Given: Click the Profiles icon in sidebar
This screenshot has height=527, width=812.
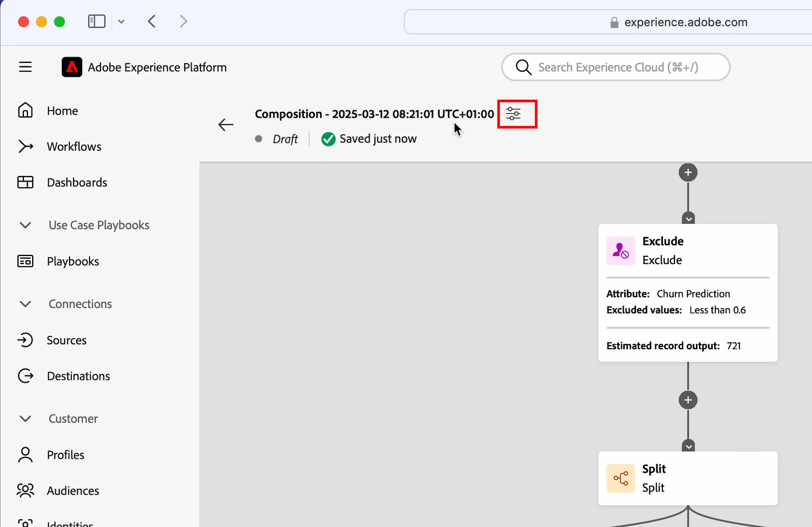Looking at the screenshot, I should 25,455.
